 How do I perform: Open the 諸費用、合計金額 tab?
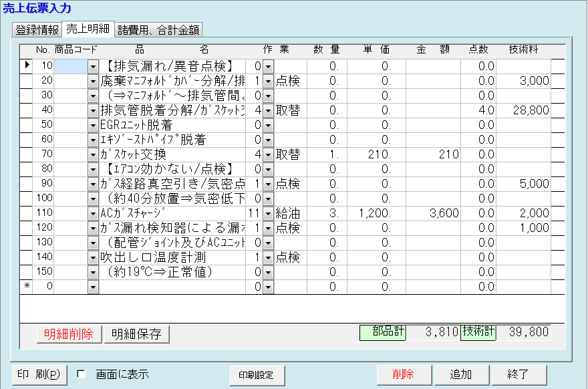click(159, 30)
